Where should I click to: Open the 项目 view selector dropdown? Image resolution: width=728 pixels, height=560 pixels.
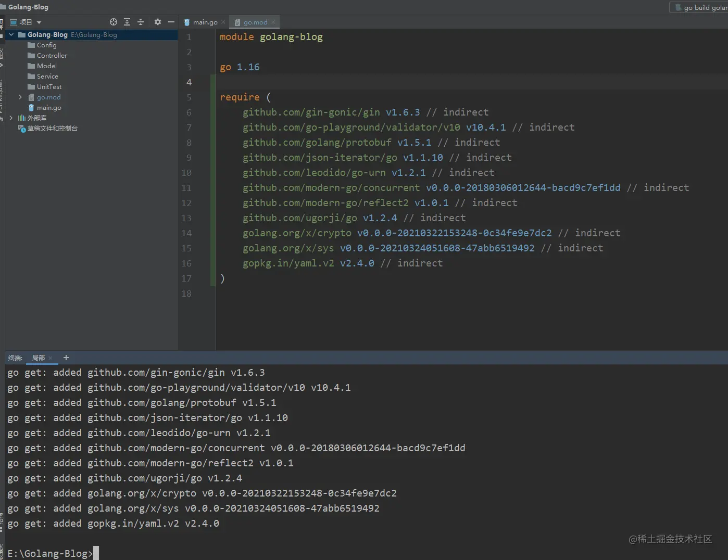26,22
